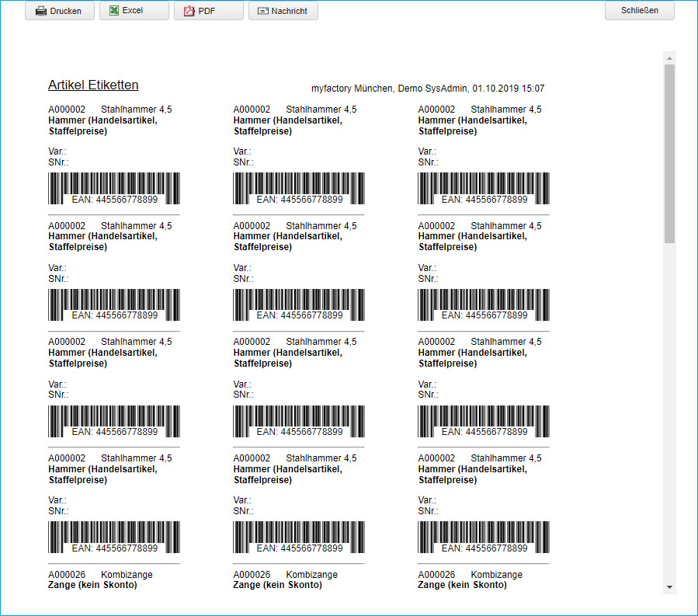Screen dimensions: 698x616
Task: Click the Drucken print button
Action: 60,11
